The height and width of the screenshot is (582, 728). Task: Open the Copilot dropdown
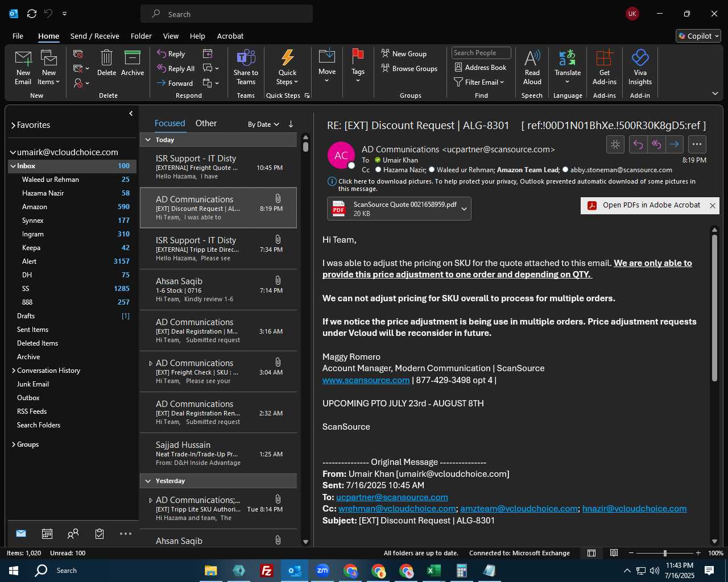click(x=698, y=36)
